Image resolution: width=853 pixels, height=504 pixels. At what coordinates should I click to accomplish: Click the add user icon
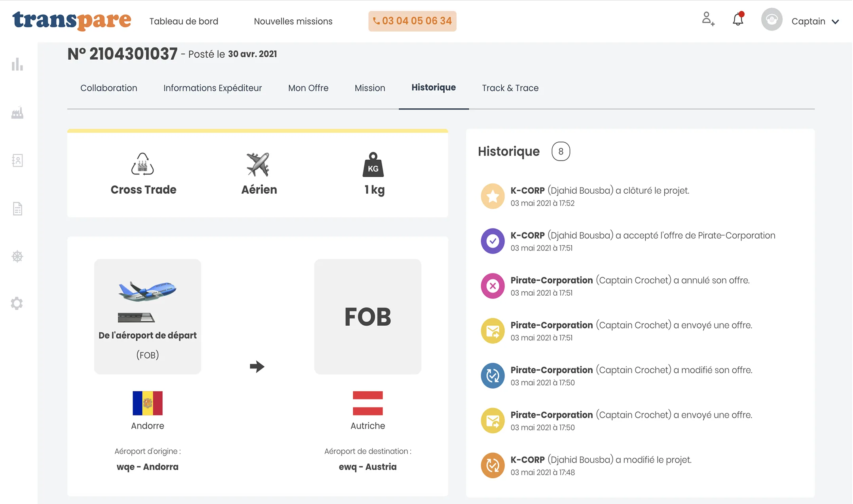pyautogui.click(x=708, y=19)
